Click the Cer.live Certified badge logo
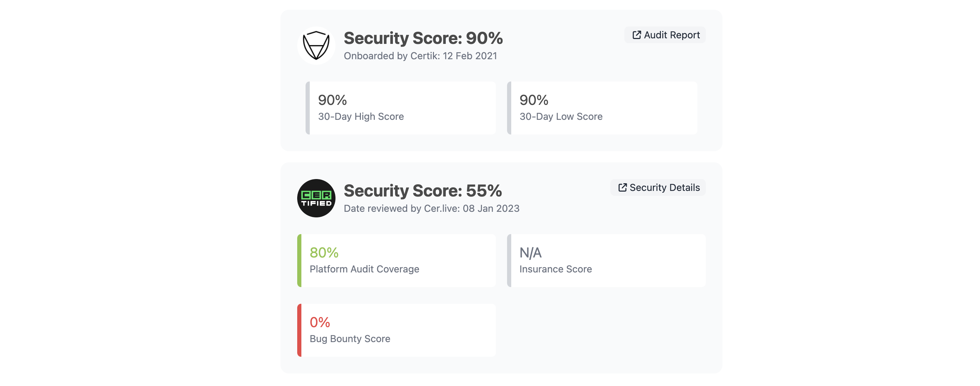980x386 pixels. (316, 198)
